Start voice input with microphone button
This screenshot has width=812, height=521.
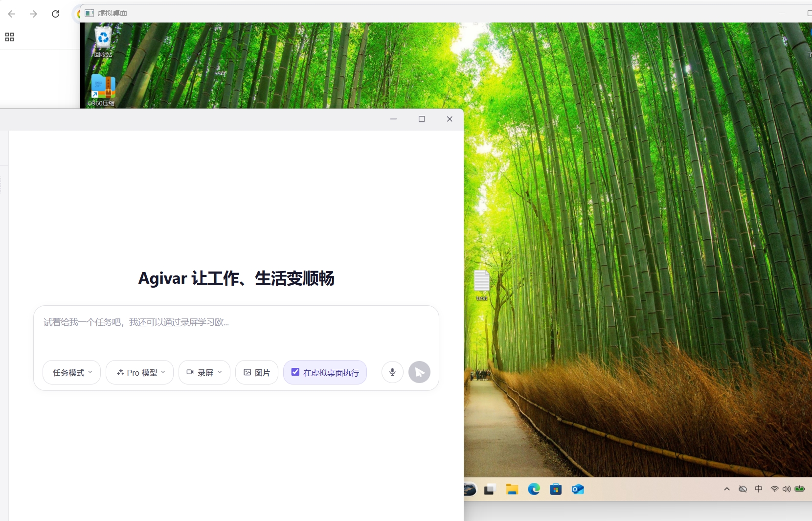(x=392, y=372)
